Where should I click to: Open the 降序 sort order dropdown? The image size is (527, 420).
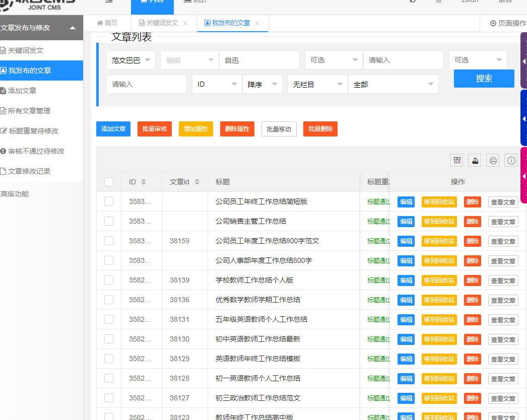coord(262,84)
